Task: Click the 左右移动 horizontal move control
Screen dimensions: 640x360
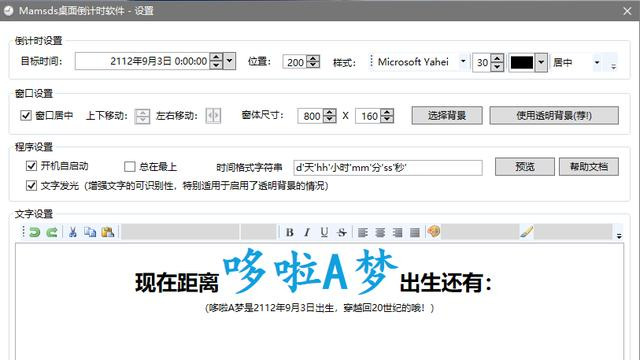Action: pyautogui.click(x=213, y=116)
